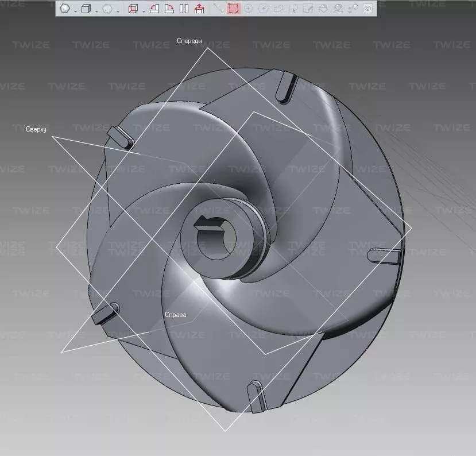The image size is (476, 456).
Task: Click the two vertical bars split-view icon
Action: coord(184,9)
